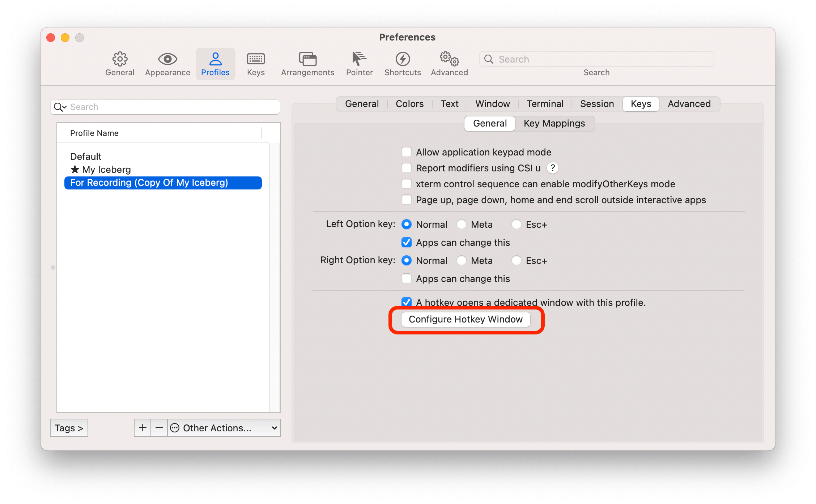
Task: Click Configure Hotkey Window button
Action: click(466, 319)
